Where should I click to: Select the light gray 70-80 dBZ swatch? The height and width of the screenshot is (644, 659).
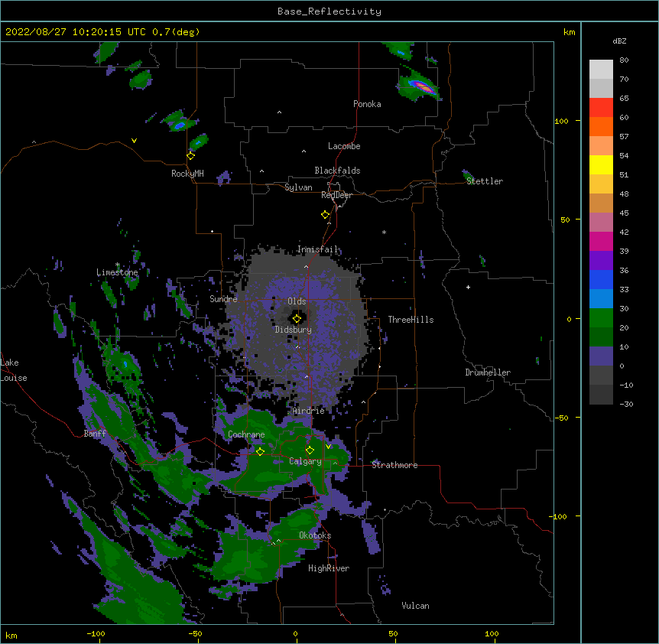601,70
